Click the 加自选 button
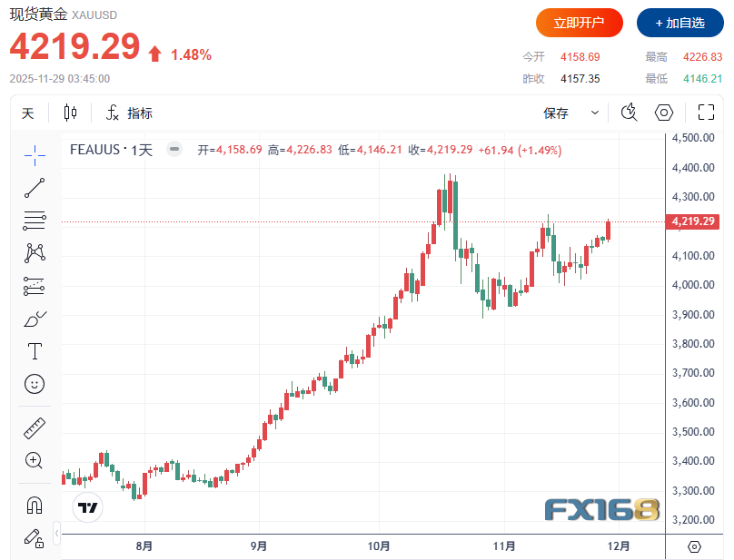The height and width of the screenshot is (560, 734). pyautogui.click(x=680, y=23)
